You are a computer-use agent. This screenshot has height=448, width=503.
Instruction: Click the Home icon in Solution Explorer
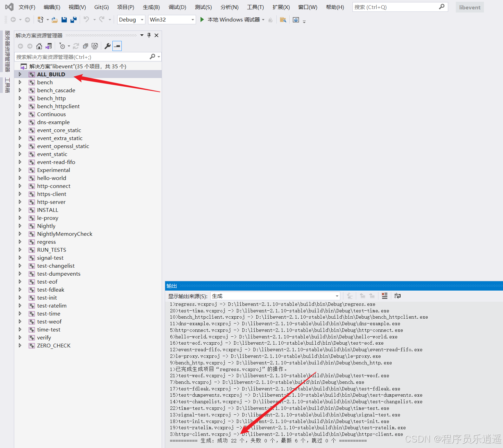[x=39, y=46]
